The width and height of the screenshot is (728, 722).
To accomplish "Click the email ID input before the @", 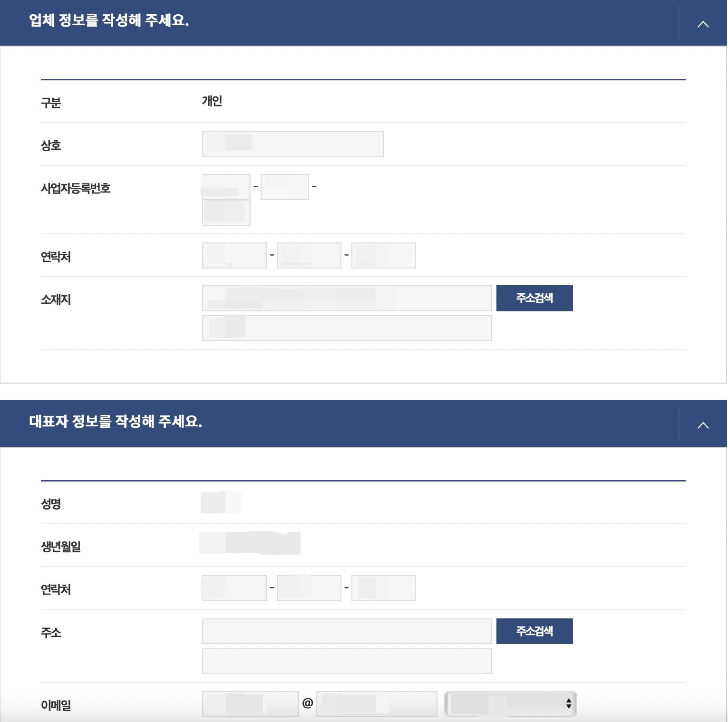I will coord(251,703).
